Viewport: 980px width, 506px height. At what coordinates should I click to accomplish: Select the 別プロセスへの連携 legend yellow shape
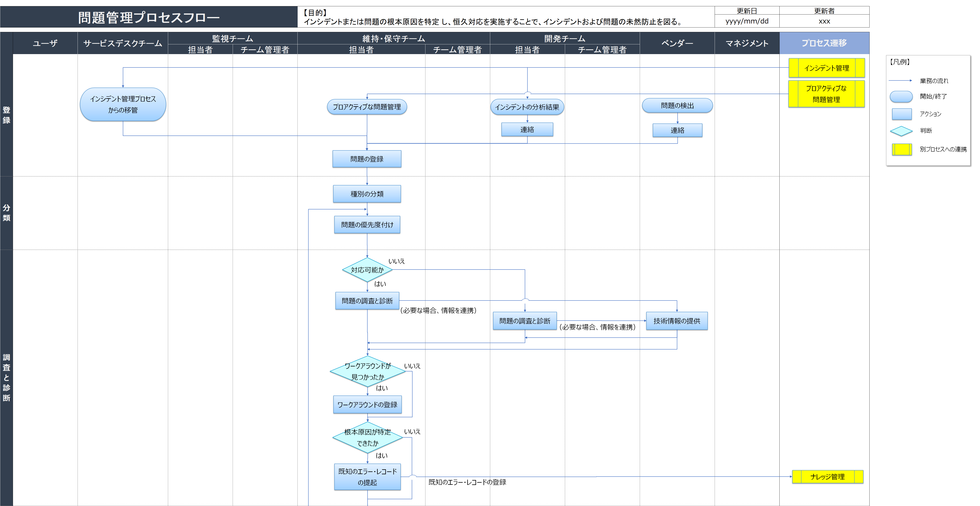click(x=902, y=149)
